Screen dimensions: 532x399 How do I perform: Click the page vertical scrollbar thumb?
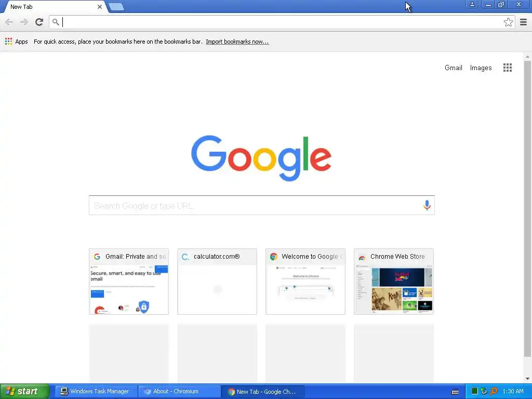pos(527,209)
